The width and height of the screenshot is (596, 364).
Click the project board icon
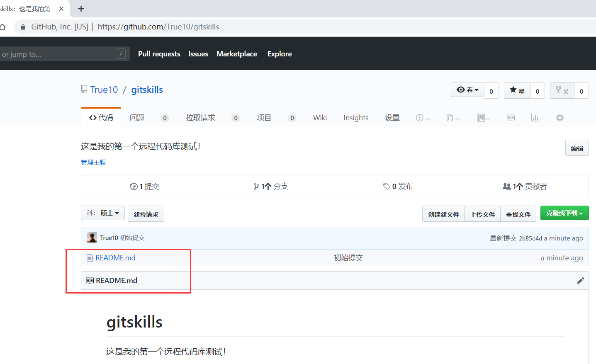coord(481,118)
